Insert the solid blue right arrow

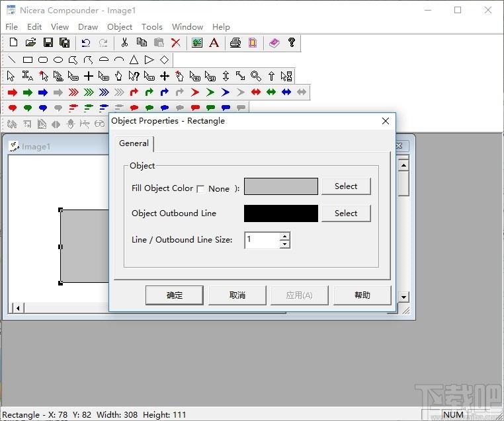point(43,93)
